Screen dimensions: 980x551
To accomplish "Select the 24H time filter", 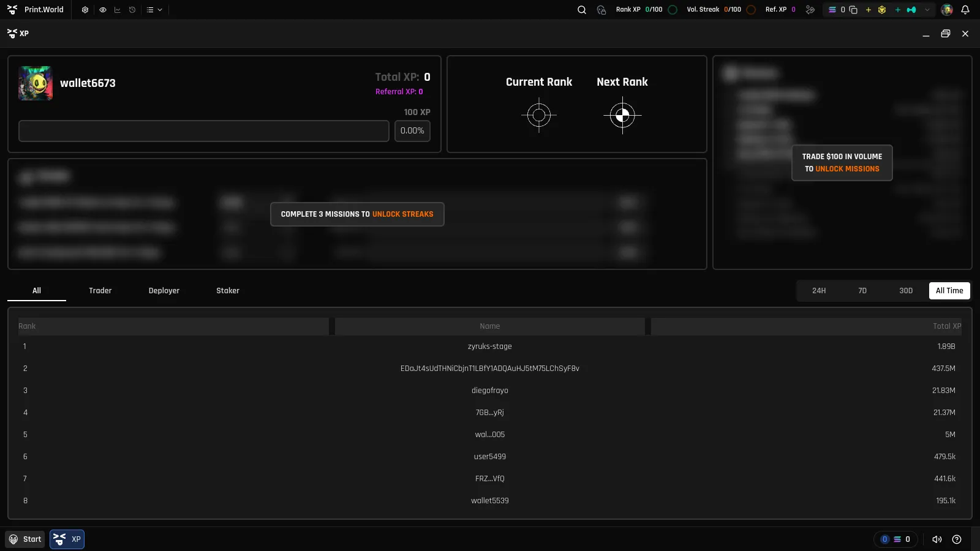I will coord(819,291).
